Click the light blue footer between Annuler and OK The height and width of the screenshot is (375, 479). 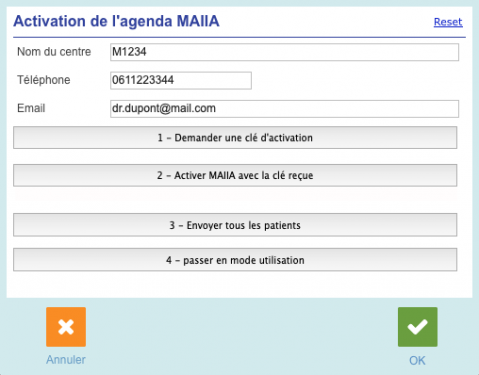point(242,335)
